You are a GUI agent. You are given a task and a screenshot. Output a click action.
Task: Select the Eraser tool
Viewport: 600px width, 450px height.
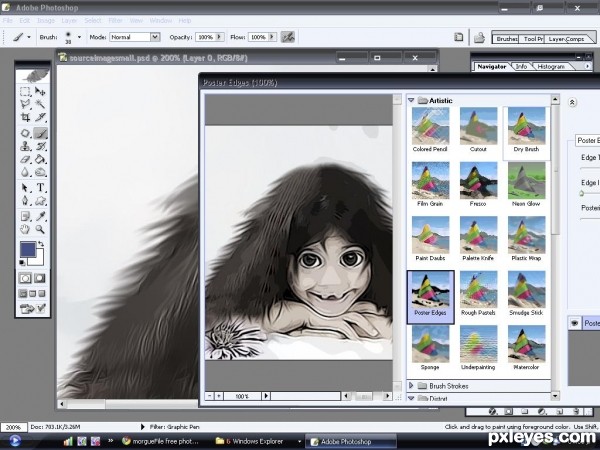tap(25, 159)
